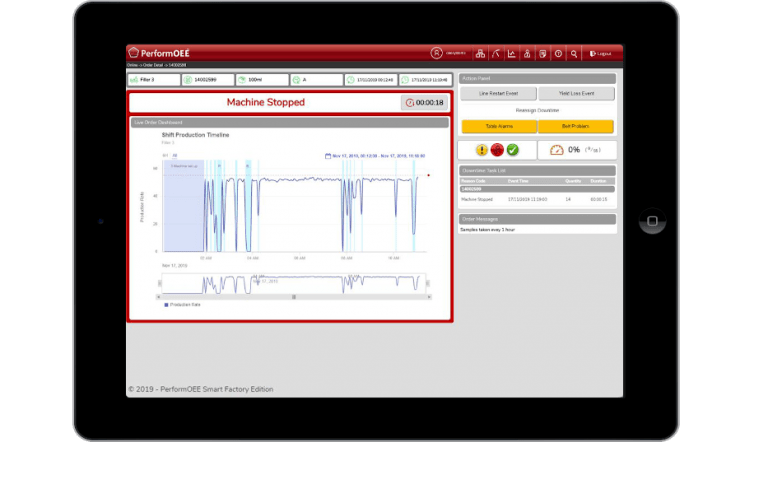
Task: Sort by Quantity column header
Action: coord(573,181)
